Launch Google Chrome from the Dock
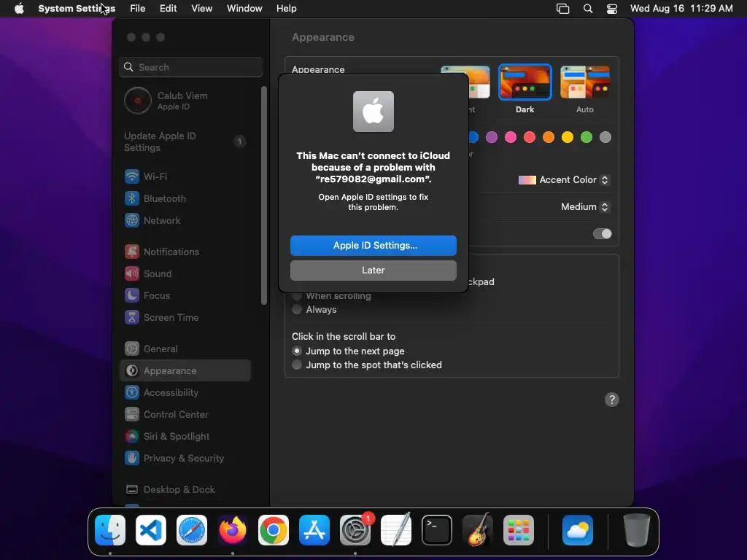Image resolution: width=747 pixels, height=560 pixels. click(274, 530)
